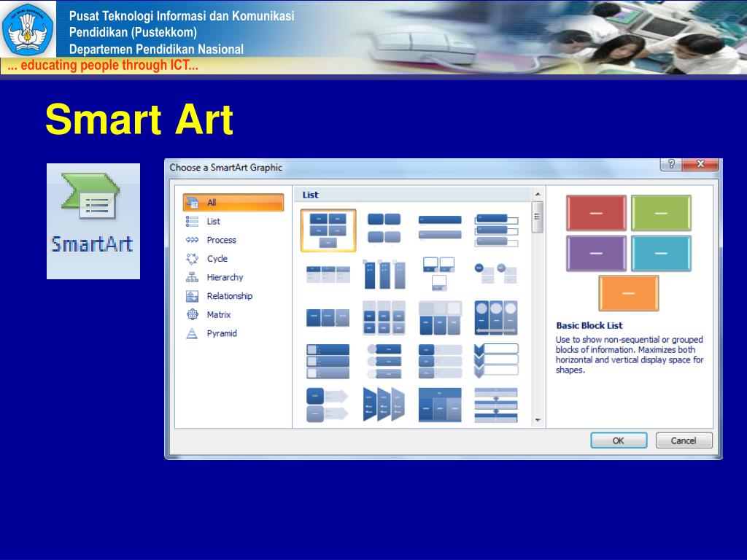Click the red block in the preview

[x=596, y=213]
